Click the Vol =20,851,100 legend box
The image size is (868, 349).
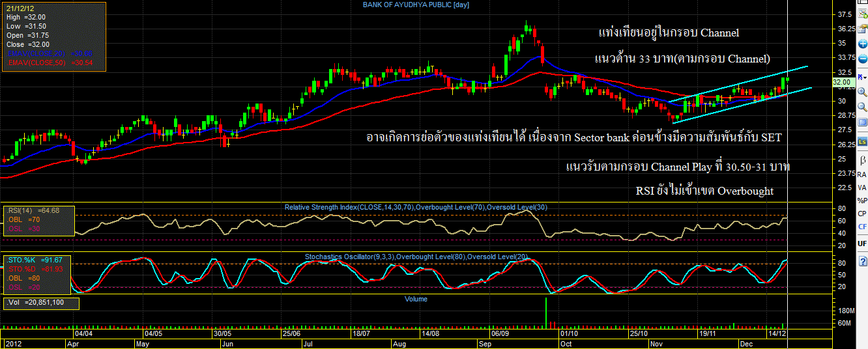pyautogui.click(x=42, y=303)
